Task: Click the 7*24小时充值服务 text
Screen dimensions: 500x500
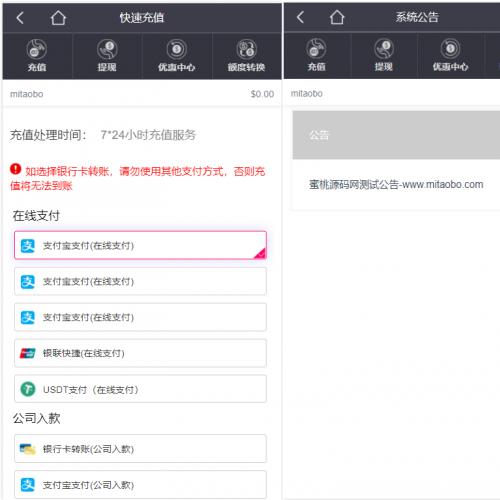Action: (148, 135)
